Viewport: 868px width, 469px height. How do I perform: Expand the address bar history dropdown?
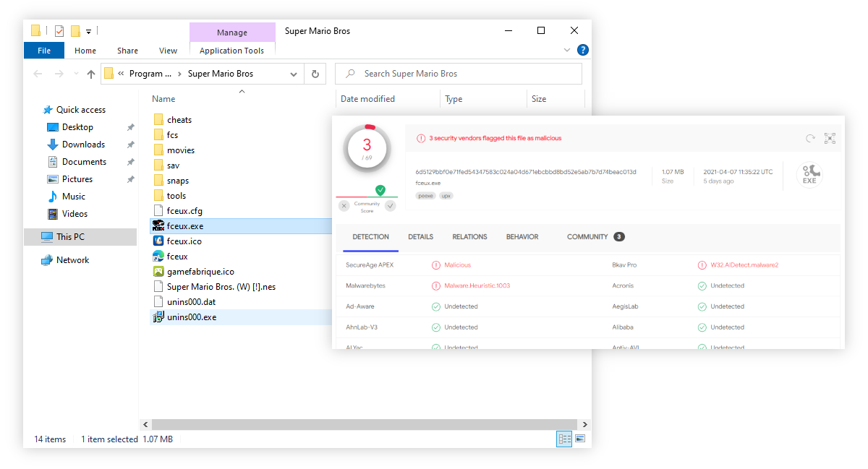coord(294,74)
